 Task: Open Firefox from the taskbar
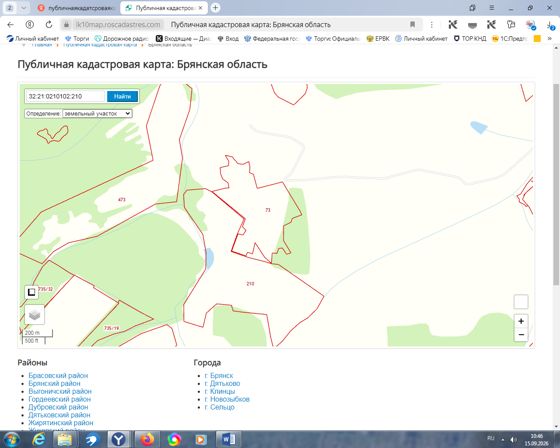point(147,439)
